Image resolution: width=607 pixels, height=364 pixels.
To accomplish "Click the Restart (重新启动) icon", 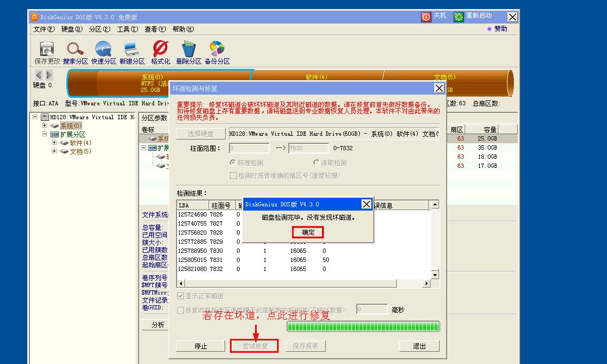I will pos(458,17).
